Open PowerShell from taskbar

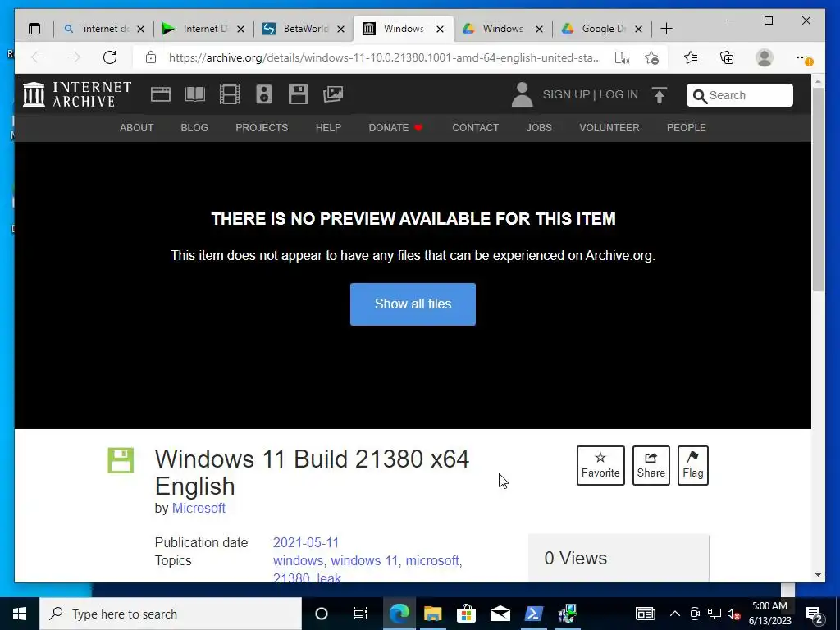(x=533, y=614)
